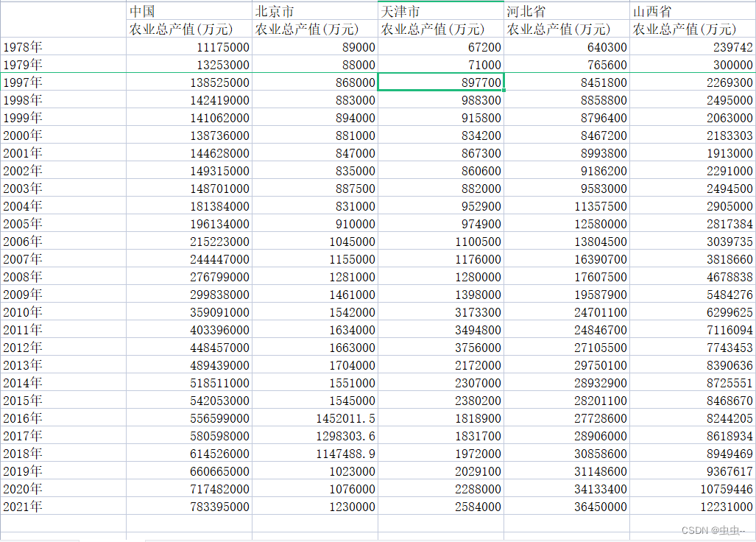Select cell with value 489439000
The height and width of the screenshot is (542, 756).
tap(189, 365)
